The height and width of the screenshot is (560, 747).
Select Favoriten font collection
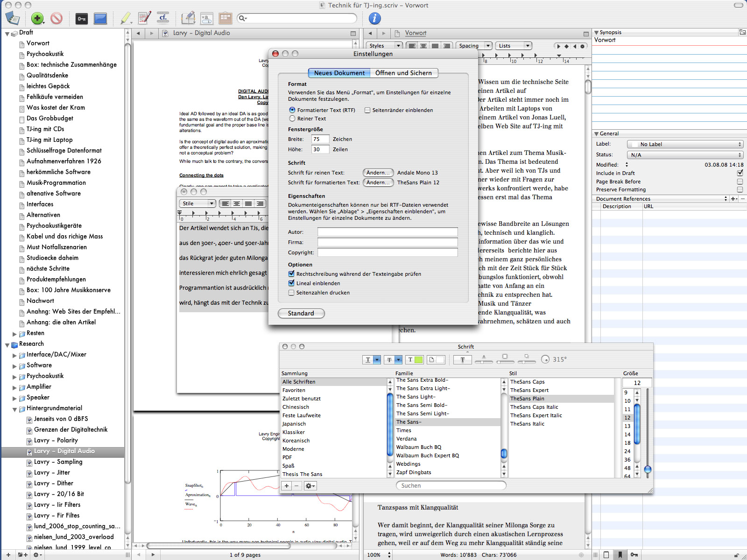(294, 390)
